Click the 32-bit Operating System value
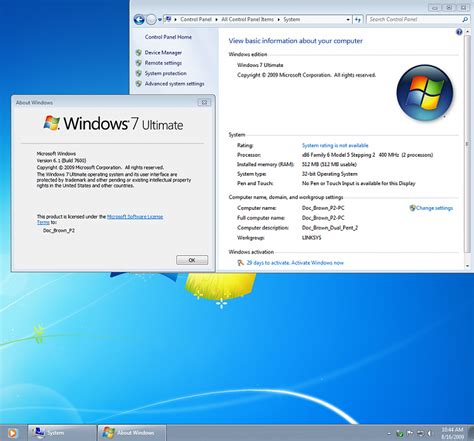This screenshot has width=474, height=441. pos(329,174)
